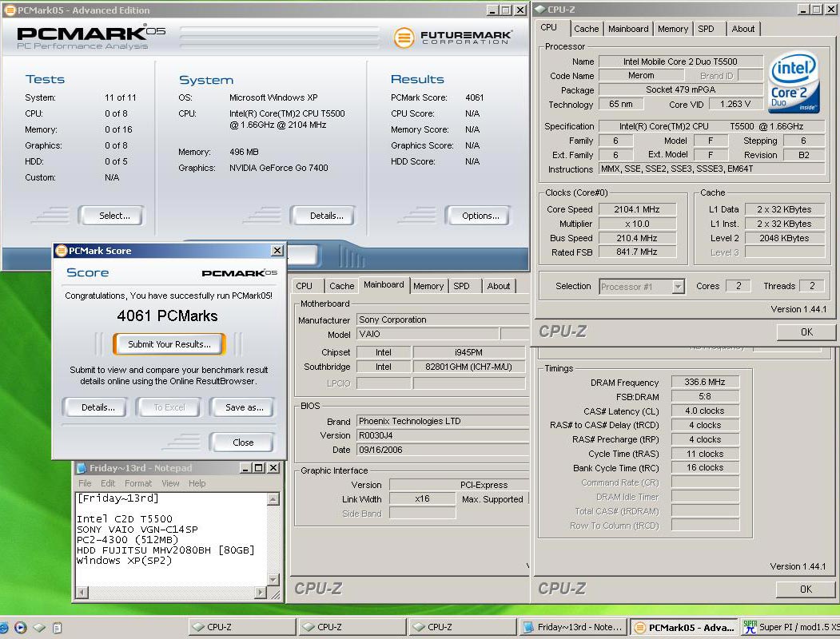Image resolution: width=840 pixels, height=639 pixels.
Task: Click Details... in PCMark Score dialog
Action: (95, 407)
